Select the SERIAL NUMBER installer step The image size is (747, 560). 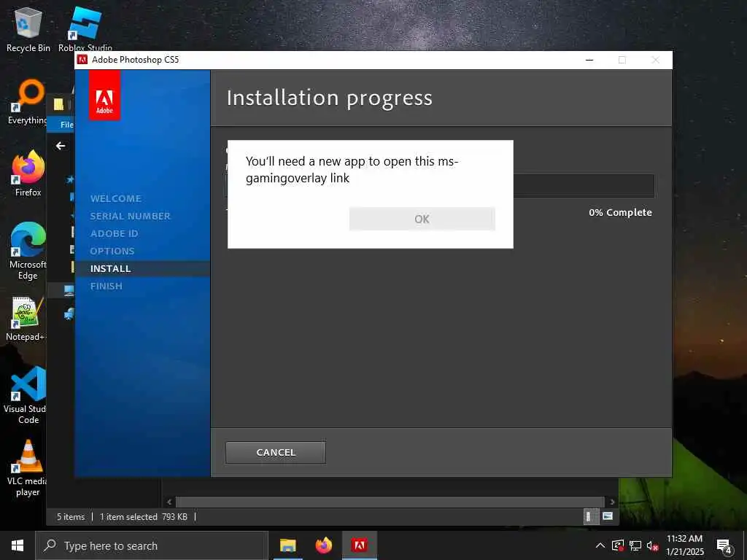pos(130,216)
